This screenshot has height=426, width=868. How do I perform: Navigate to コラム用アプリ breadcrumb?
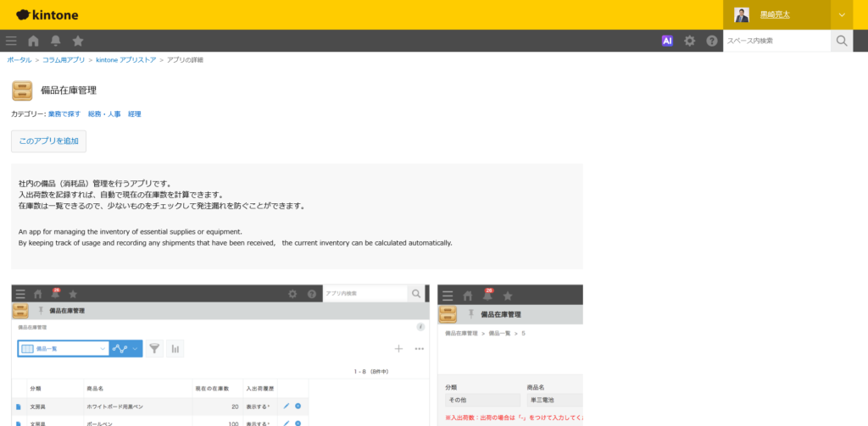tap(64, 60)
